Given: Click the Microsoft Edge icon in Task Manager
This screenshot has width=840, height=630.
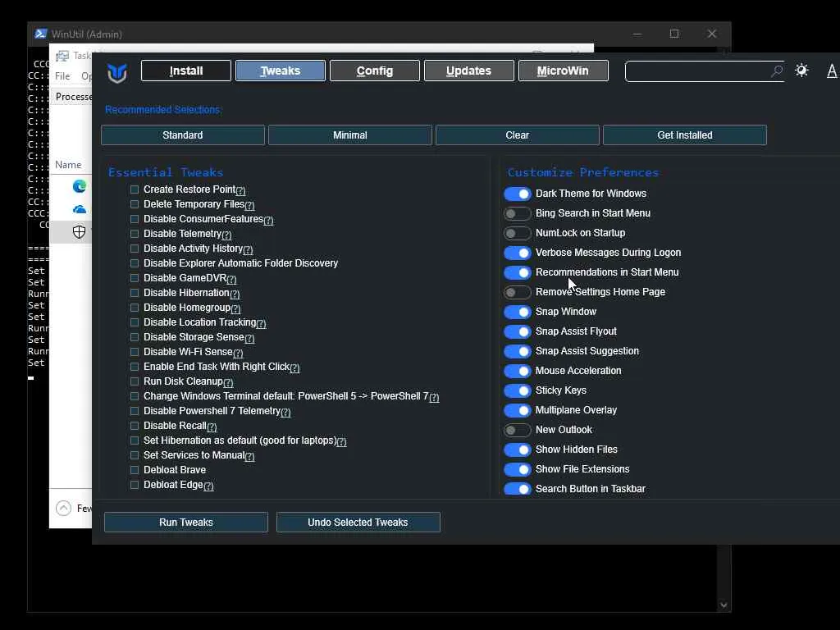Looking at the screenshot, I should (80, 186).
